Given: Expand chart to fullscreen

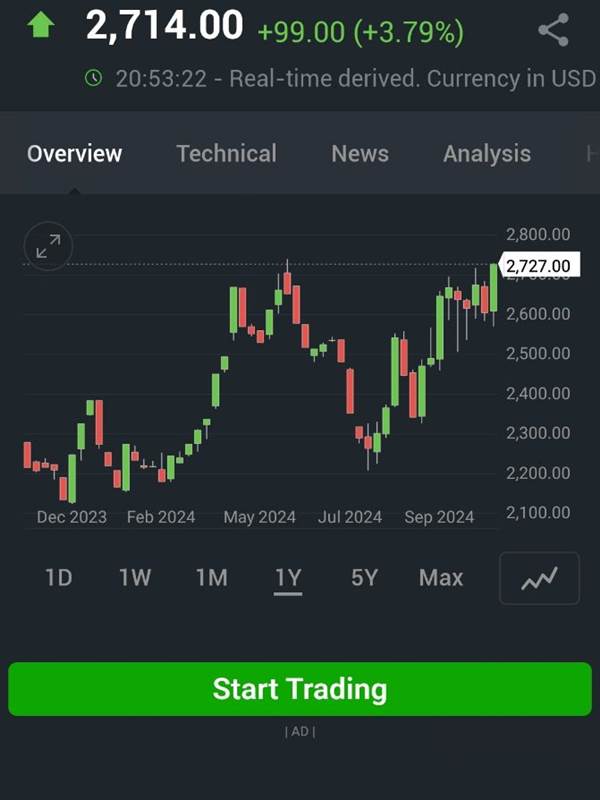Looking at the screenshot, I should pos(48,246).
